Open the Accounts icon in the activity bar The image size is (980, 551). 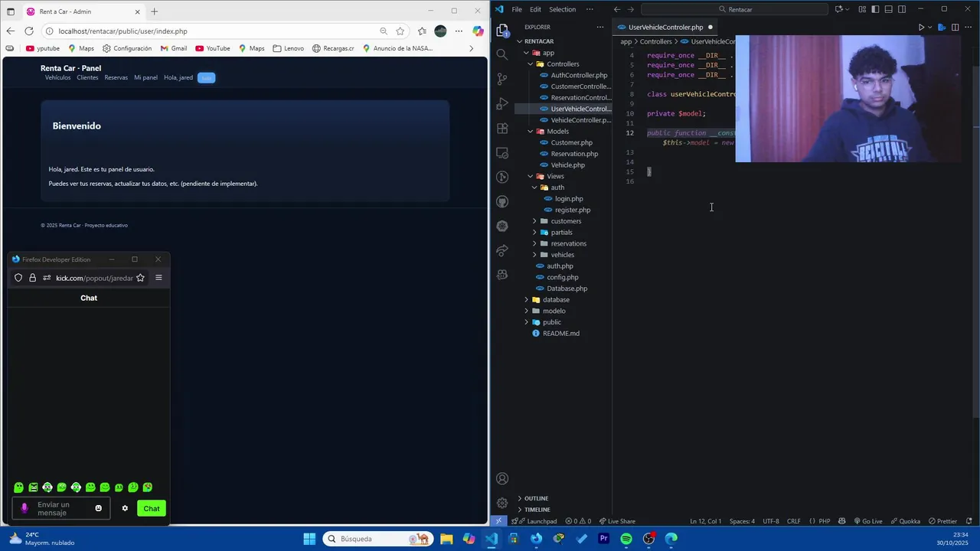pos(502,479)
